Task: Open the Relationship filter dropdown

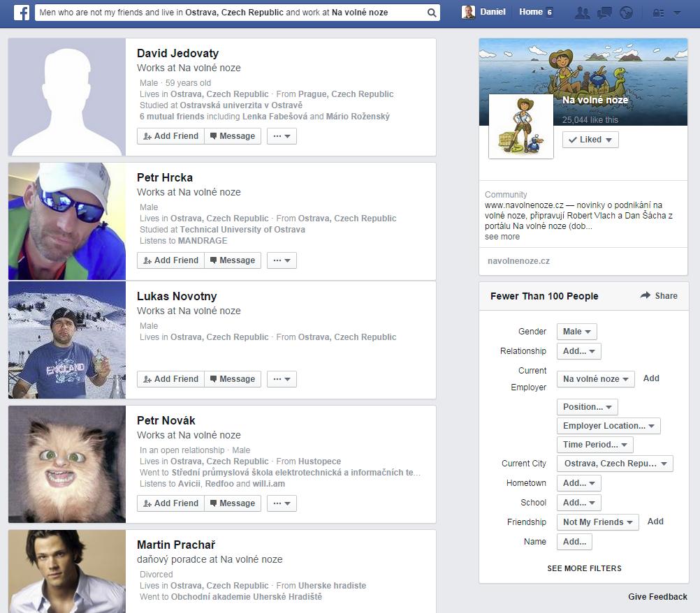Action: coord(579,351)
